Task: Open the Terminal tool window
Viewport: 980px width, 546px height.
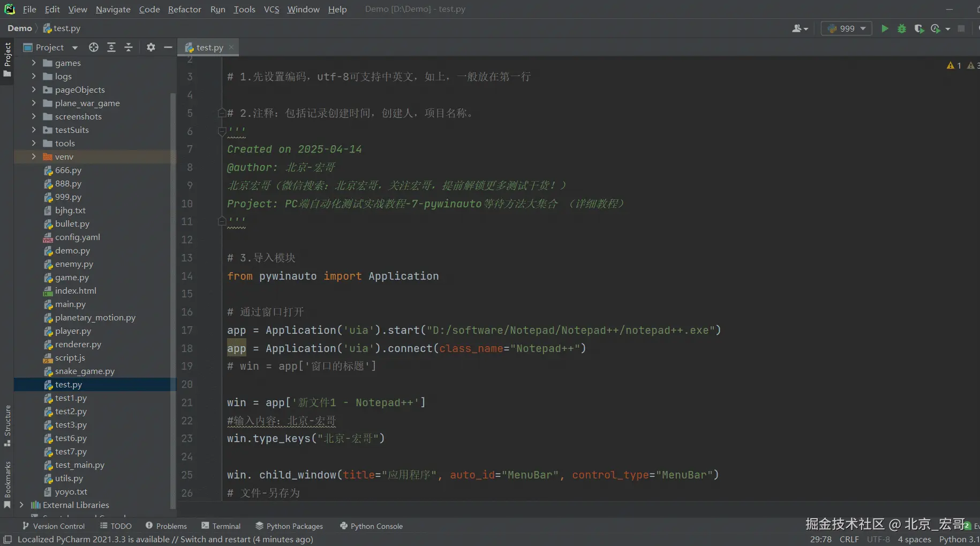Action: [221, 526]
